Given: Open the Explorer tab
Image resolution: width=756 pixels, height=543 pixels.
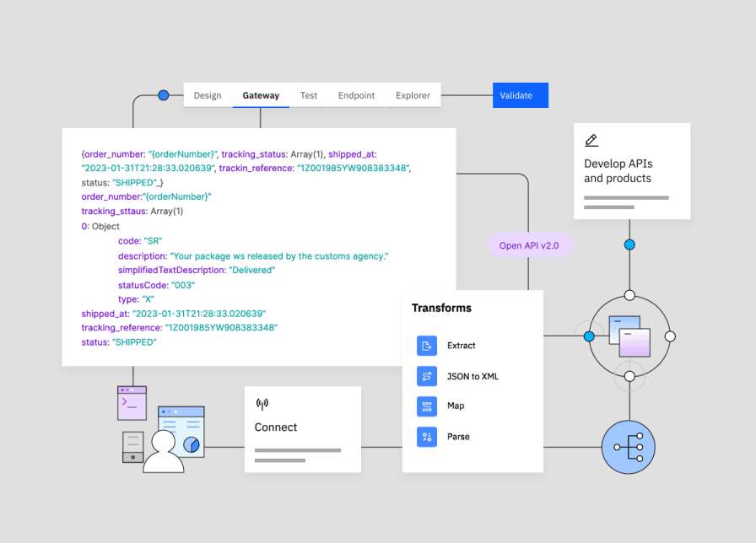Looking at the screenshot, I should tap(413, 95).
